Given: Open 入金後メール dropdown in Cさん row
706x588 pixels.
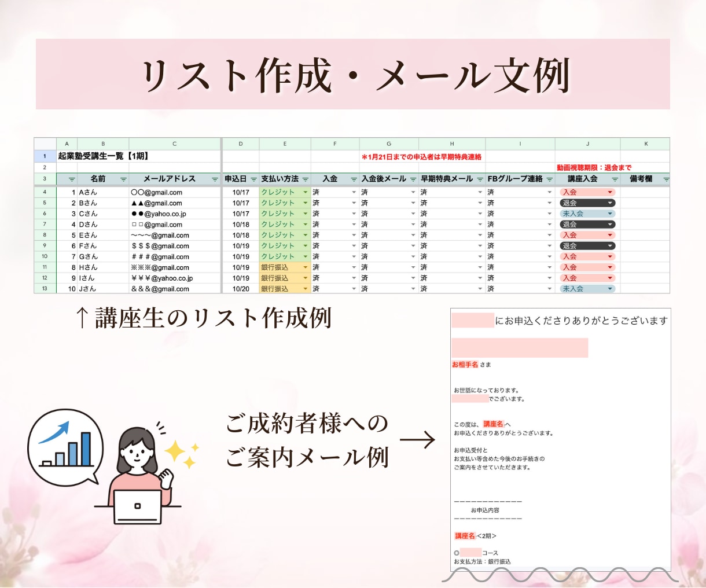Looking at the screenshot, I should point(413,214).
